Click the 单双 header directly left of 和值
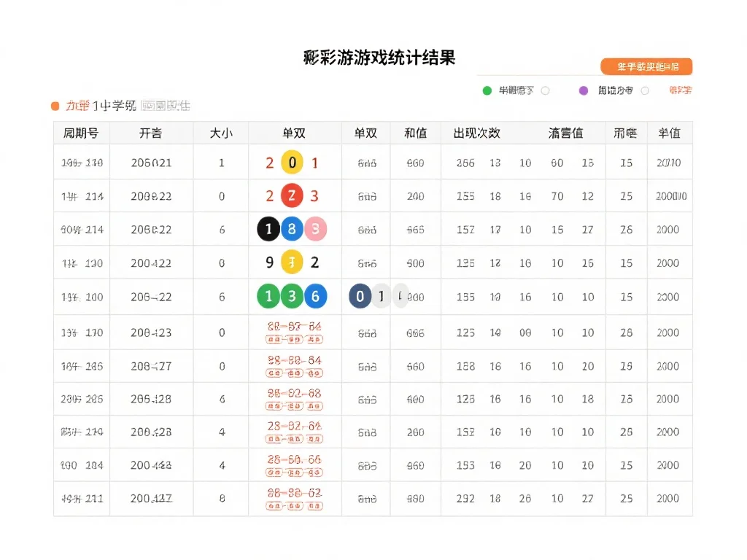The height and width of the screenshot is (560, 747). [365, 133]
